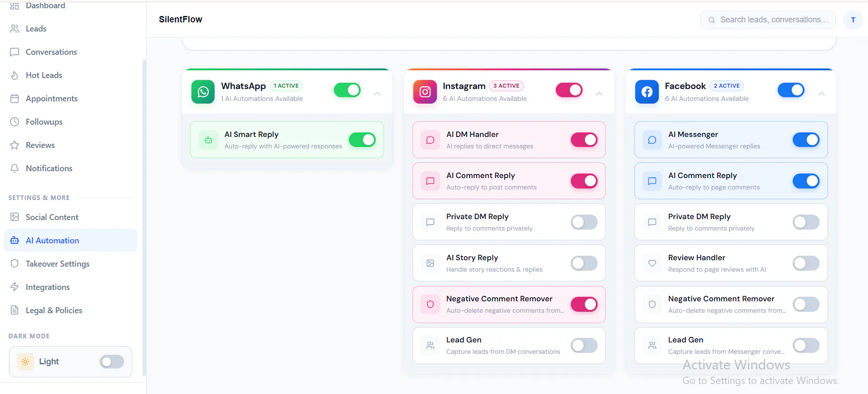The width and height of the screenshot is (868, 394).
Task: Click the Instagram AI DM Handler chat icon
Action: (x=430, y=140)
